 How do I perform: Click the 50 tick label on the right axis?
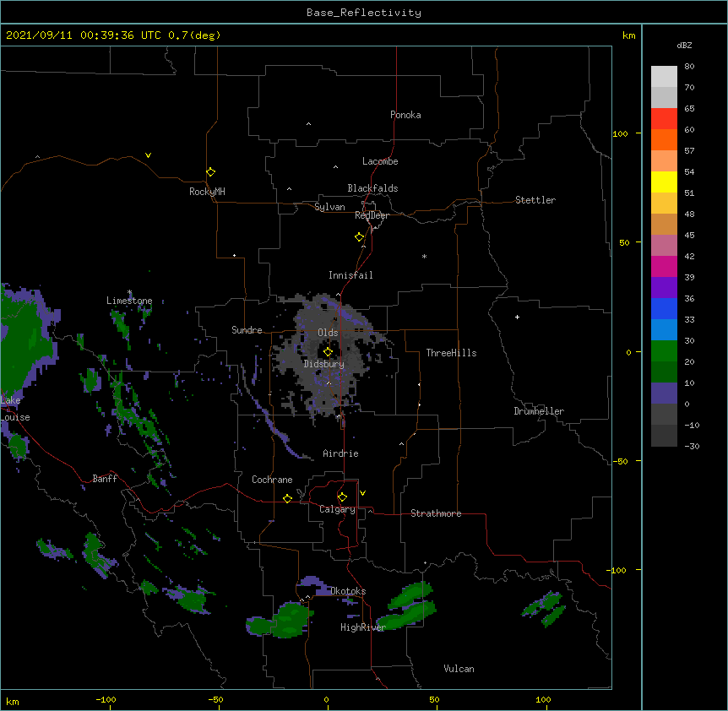pos(624,242)
